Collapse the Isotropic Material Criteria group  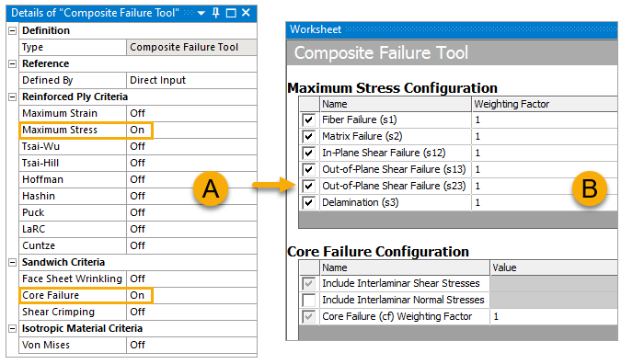click(x=13, y=328)
